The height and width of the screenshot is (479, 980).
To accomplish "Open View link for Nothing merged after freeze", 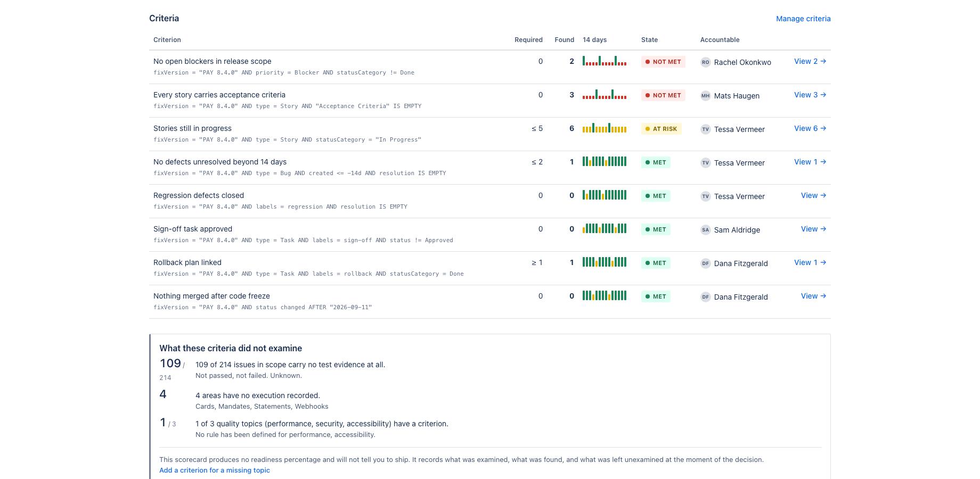I will (x=814, y=296).
